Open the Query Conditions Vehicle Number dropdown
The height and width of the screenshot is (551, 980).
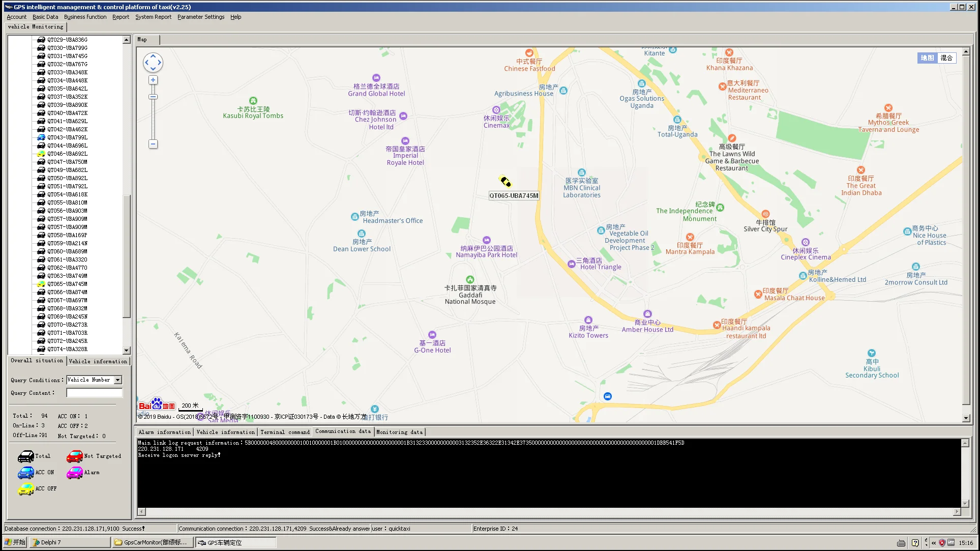click(118, 380)
